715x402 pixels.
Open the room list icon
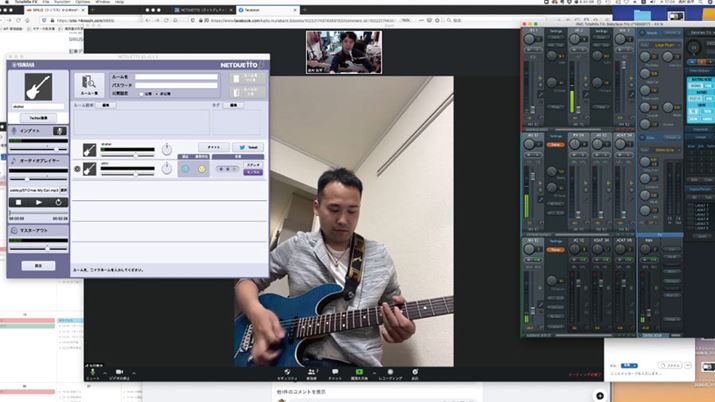tap(89, 83)
